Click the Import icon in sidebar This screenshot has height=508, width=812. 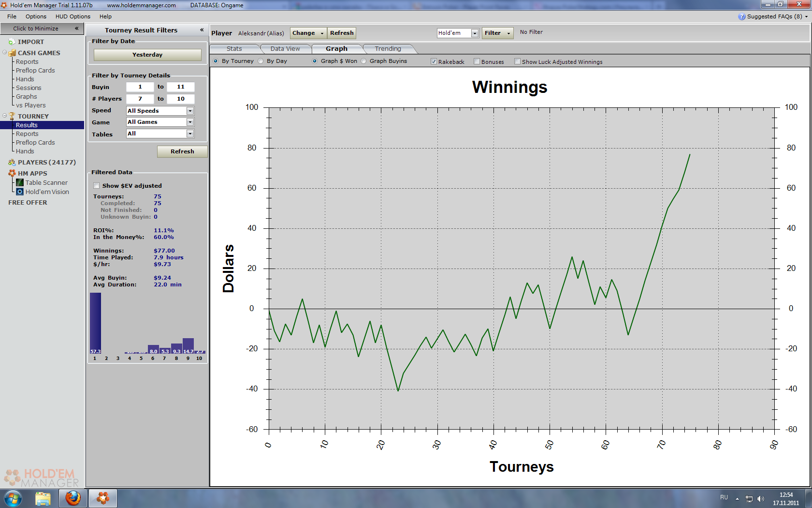click(x=12, y=42)
